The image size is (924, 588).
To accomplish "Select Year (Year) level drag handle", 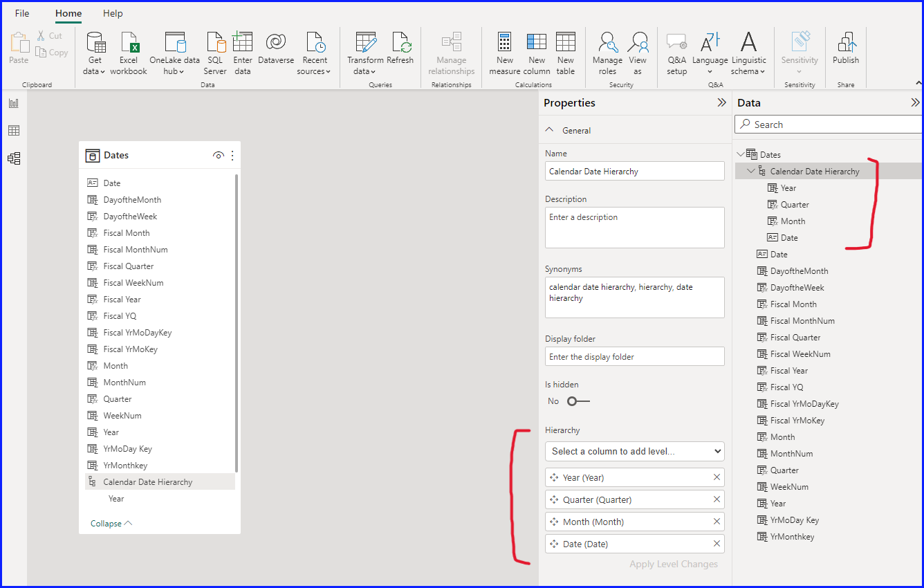I will click(553, 477).
